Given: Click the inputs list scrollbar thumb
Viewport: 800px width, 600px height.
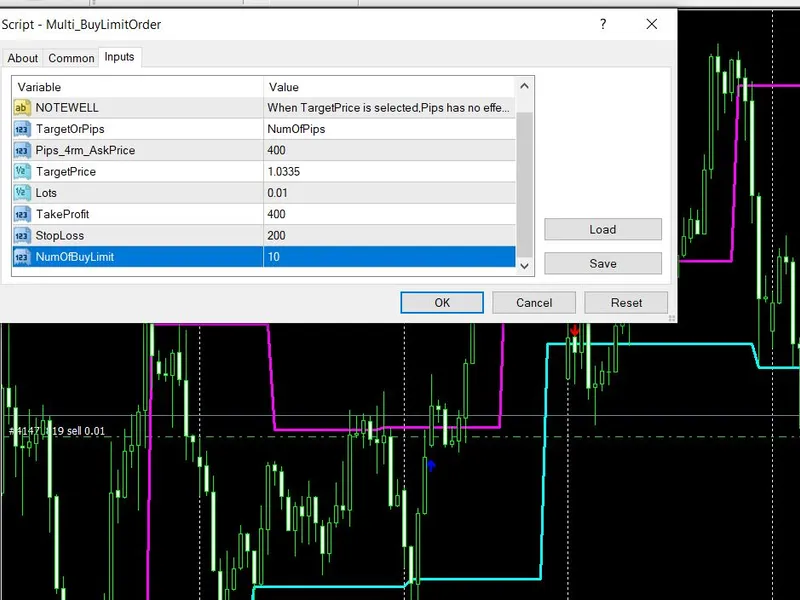Looking at the screenshot, I should tap(524, 185).
